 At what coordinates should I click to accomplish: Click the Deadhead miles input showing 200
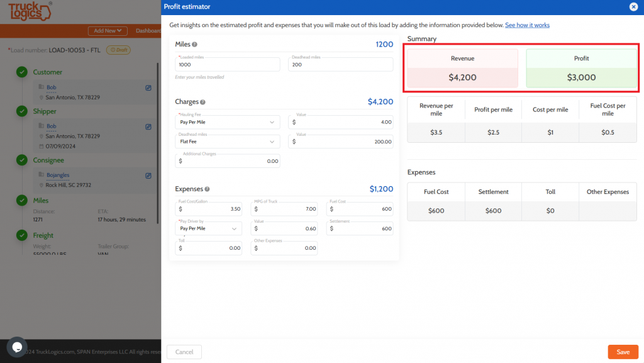point(340,64)
